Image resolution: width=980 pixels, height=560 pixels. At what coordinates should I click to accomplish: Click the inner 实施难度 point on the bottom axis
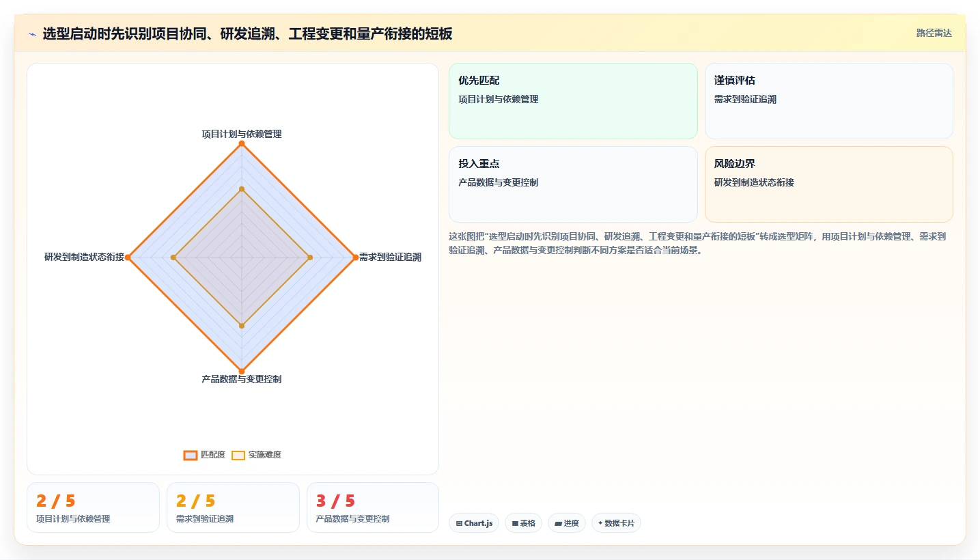[242, 326]
